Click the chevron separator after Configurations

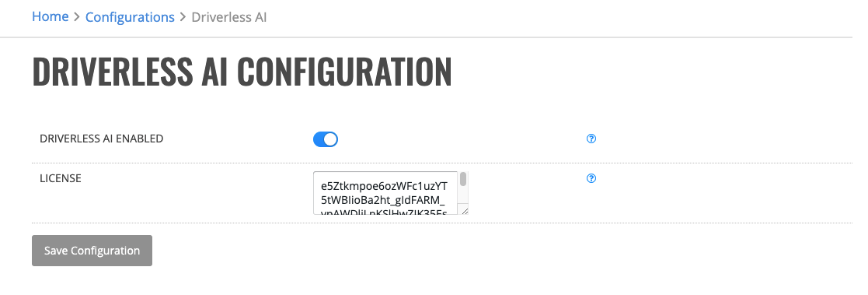click(x=183, y=17)
